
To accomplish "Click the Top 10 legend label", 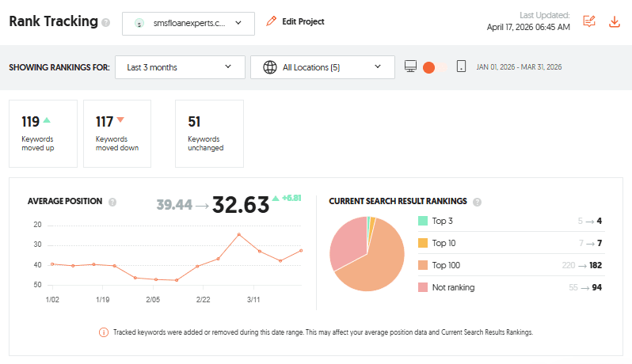I will pos(444,243).
